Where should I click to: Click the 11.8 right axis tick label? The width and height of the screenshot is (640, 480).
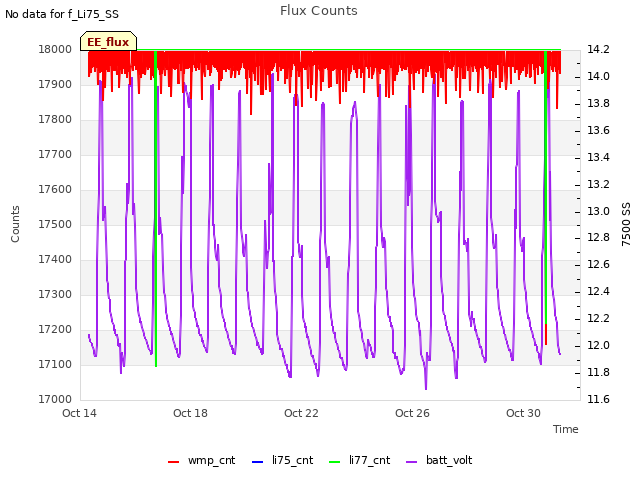point(598,372)
